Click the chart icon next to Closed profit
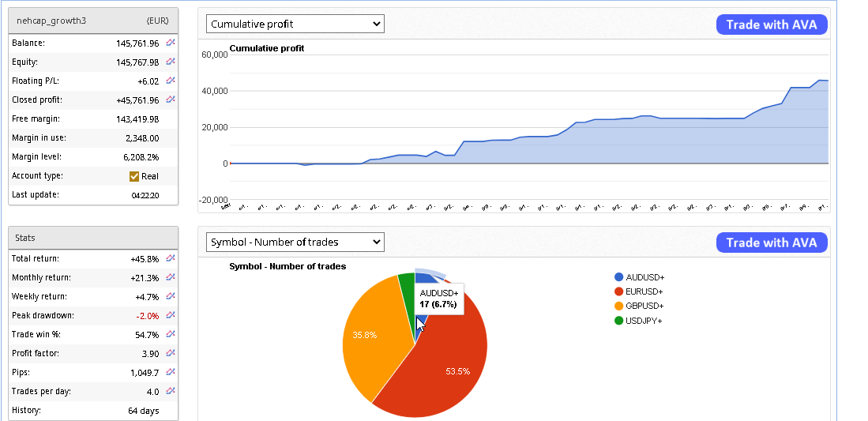The image size is (868, 421). [x=170, y=100]
